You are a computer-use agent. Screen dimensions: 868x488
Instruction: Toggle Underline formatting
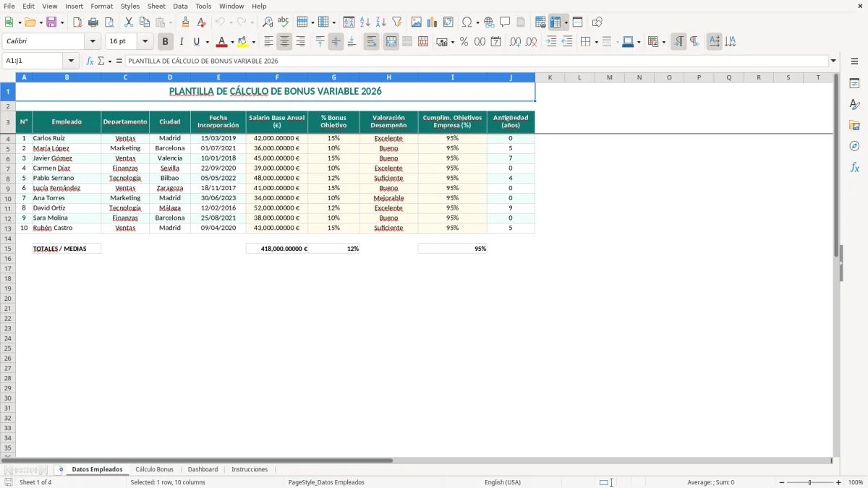[x=196, y=42]
